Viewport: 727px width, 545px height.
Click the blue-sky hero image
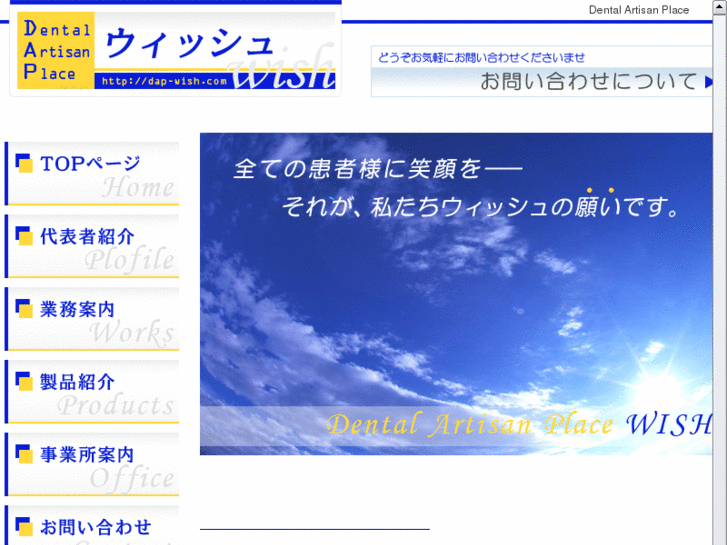click(456, 294)
